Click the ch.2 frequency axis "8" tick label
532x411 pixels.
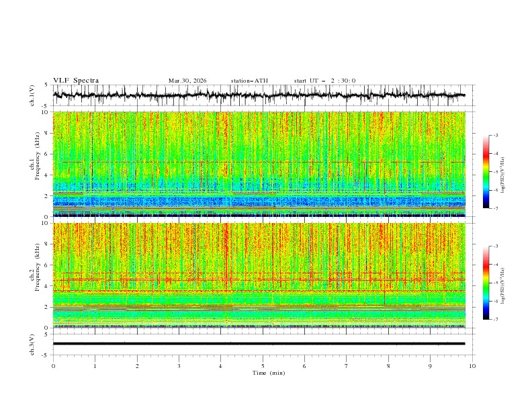(46, 244)
